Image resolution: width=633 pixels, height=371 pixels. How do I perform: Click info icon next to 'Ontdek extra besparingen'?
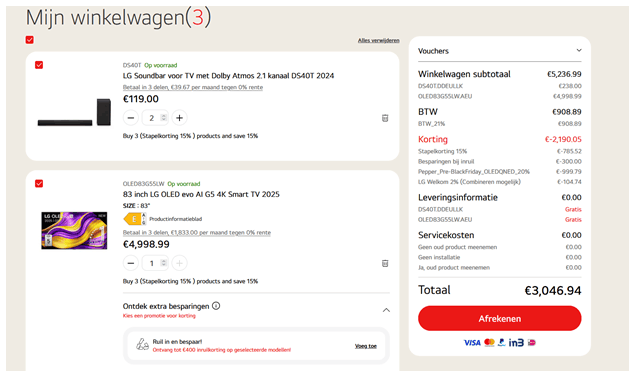pos(216,306)
